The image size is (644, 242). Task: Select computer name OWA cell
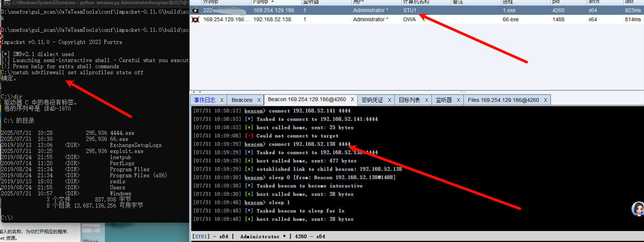pyautogui.click(x=409, y=19)
